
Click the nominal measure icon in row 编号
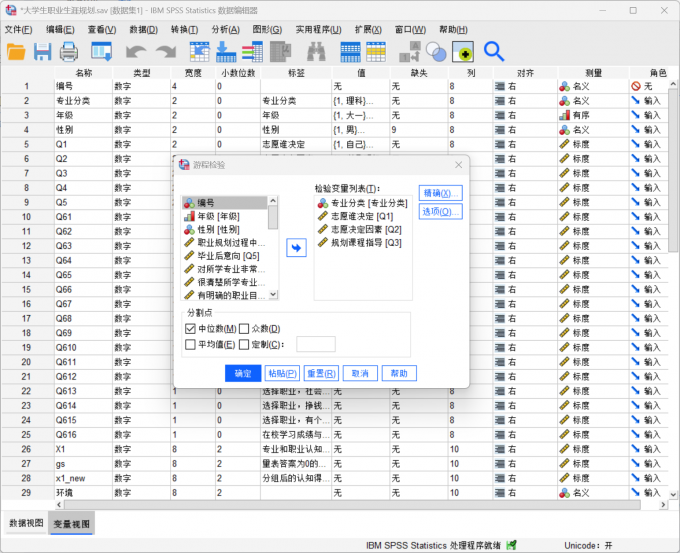564,86
